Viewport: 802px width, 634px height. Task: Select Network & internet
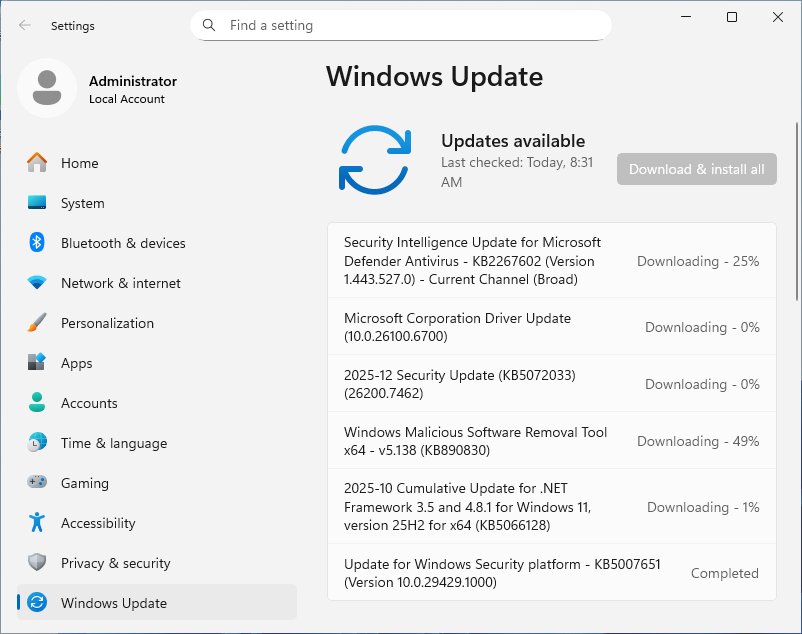157,282
